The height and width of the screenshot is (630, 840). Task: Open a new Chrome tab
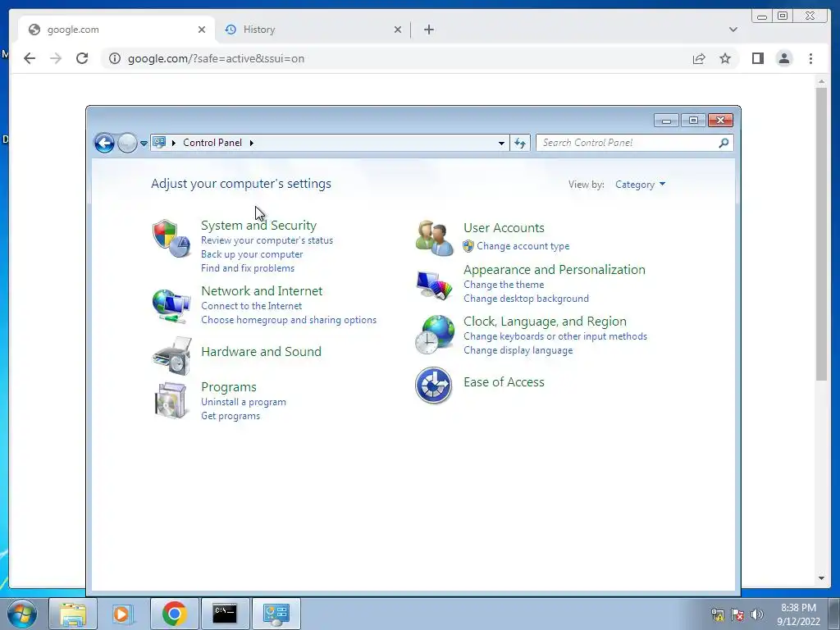(428, 30)
